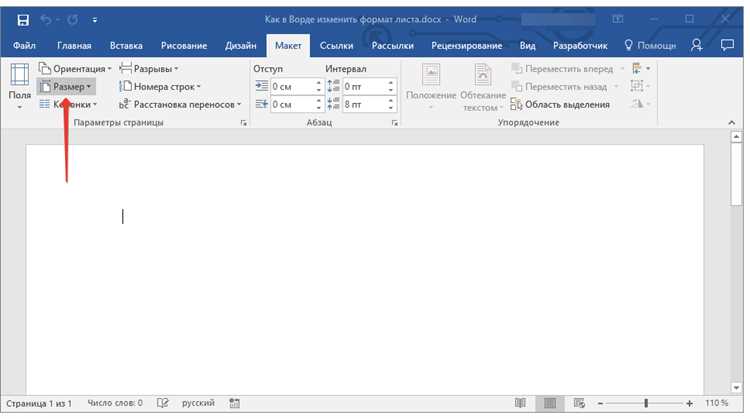Open the Область выделения selection pane
750x419 pixels.
coord(560,104)
